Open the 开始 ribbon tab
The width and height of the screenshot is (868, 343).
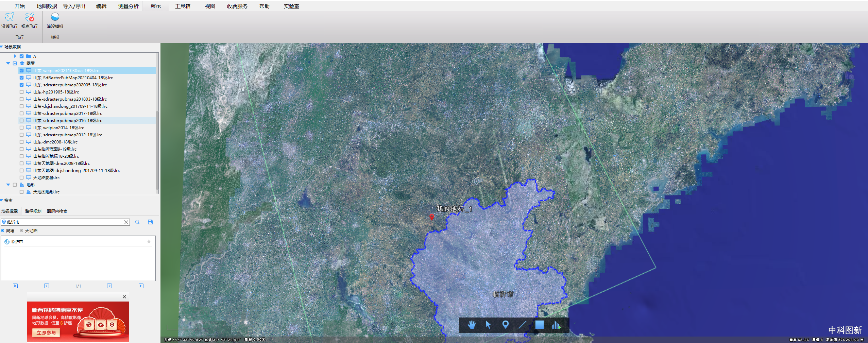pos(20,6)
